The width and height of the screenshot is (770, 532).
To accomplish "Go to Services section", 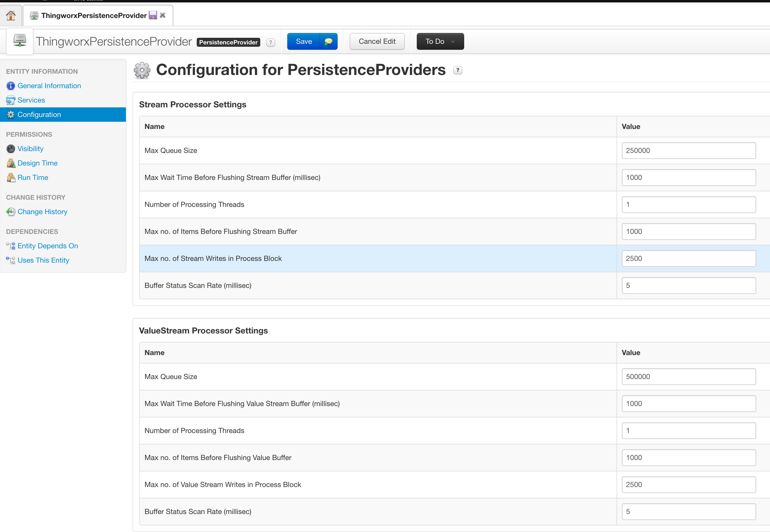I will [31, 100].
